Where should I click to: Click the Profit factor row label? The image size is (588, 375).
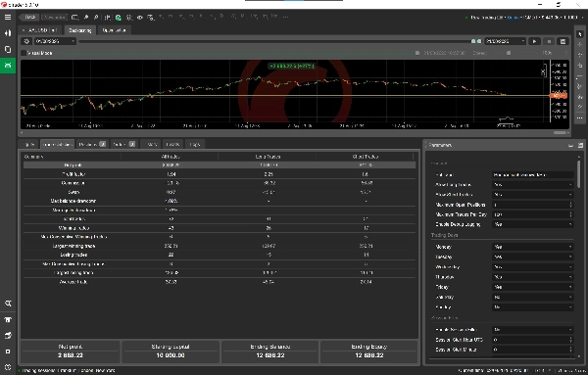click(x=73, y=174)
